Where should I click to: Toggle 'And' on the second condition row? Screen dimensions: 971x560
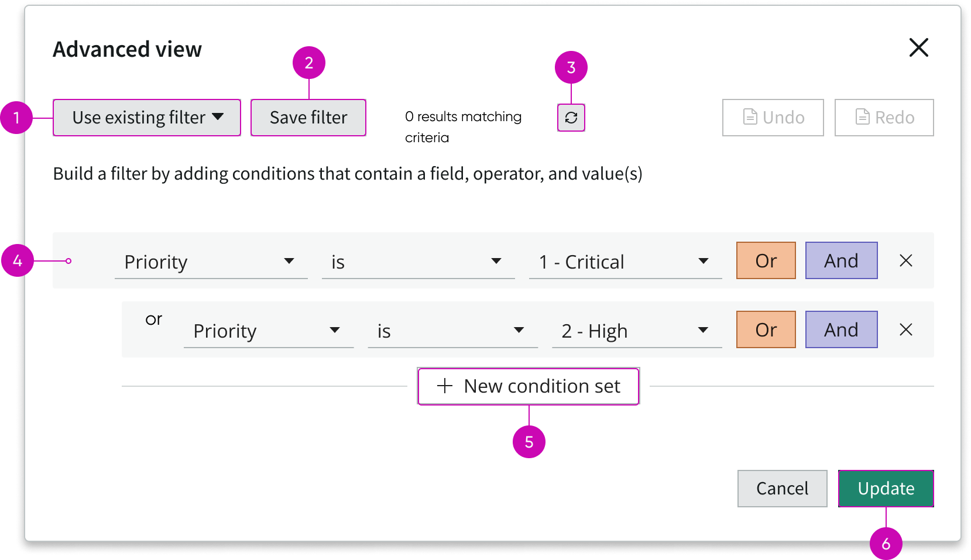point(841,329)
